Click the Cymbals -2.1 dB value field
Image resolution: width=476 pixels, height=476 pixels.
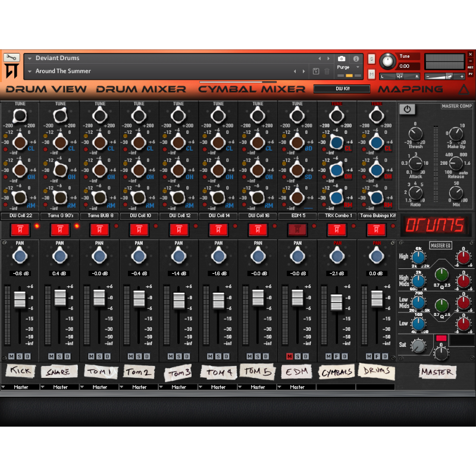click(337, 274)
